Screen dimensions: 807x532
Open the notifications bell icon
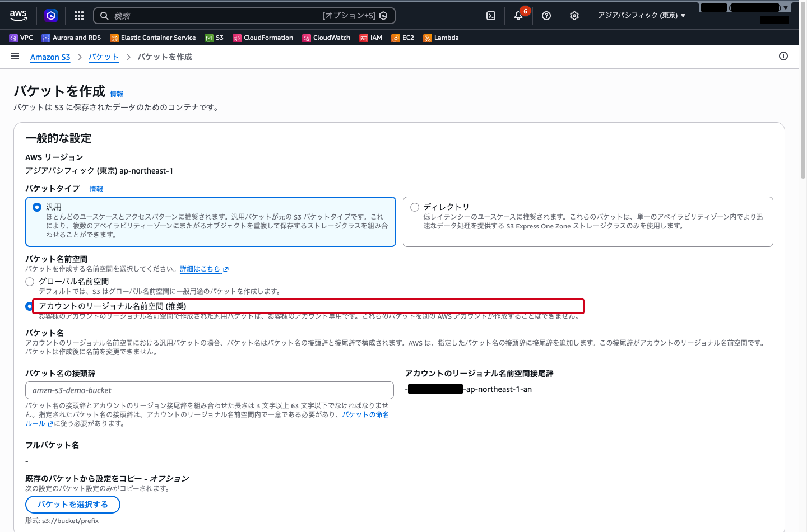point(518,16)
